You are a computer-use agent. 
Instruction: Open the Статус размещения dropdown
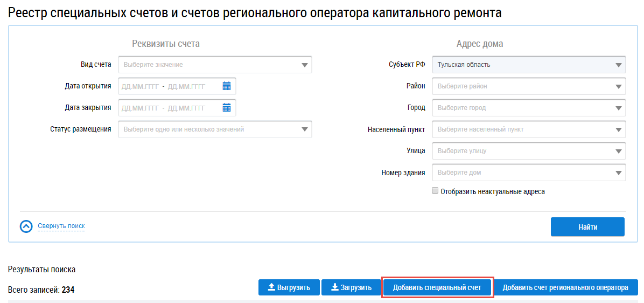[x=215, y=129]
